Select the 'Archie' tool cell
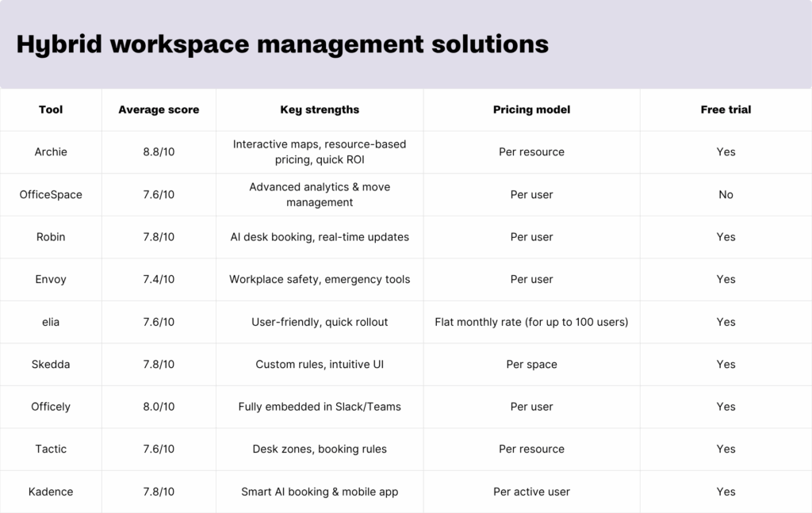 click(x=51, y=152)
